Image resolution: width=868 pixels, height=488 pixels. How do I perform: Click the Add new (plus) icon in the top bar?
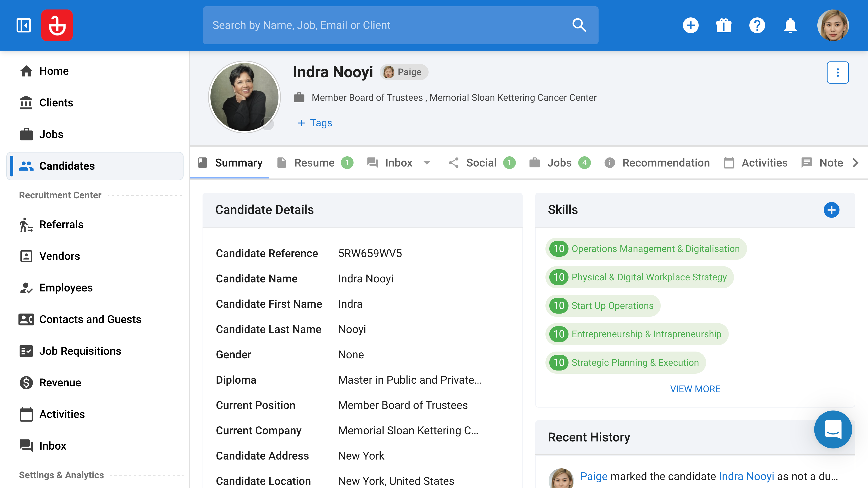[691, 25]
